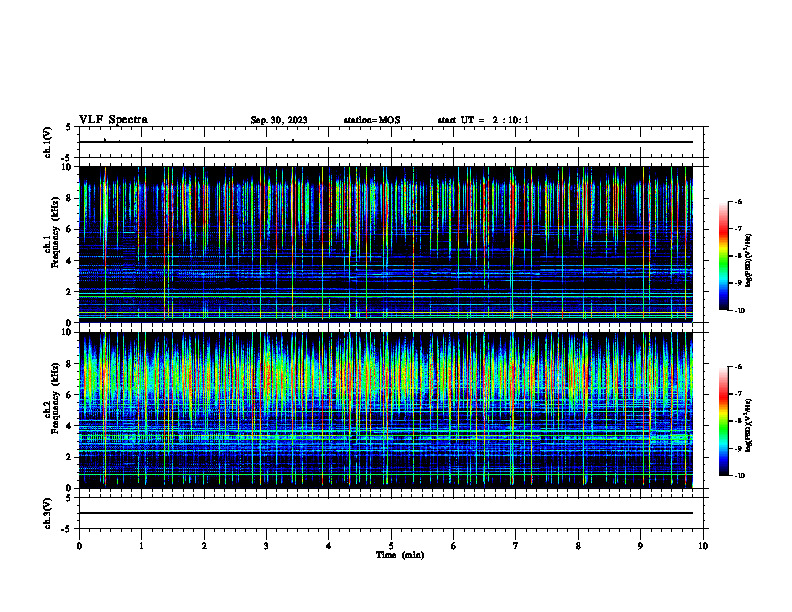Click the ch.1 spectrogram color scale bar
792x612 pixels.
(x=723, y=256)
